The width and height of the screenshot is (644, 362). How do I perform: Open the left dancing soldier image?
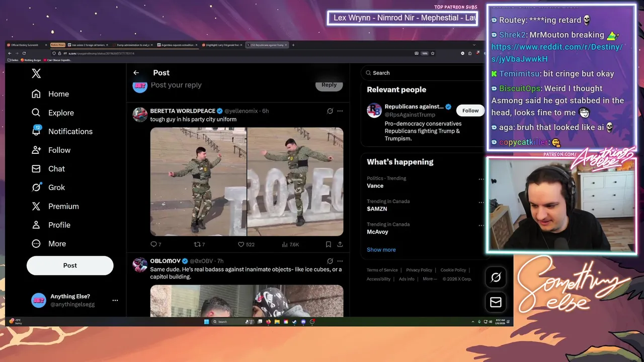click(198, 182)
